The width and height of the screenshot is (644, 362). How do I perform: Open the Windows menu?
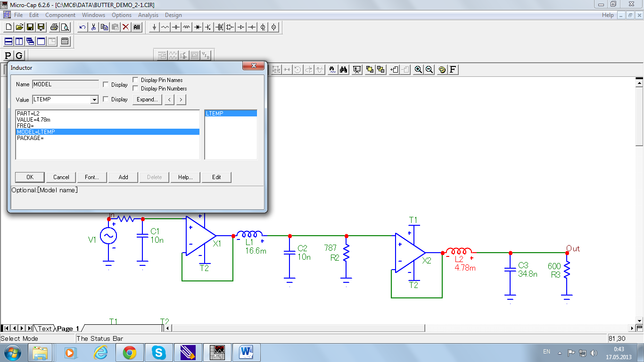click(x=93, y=15)
